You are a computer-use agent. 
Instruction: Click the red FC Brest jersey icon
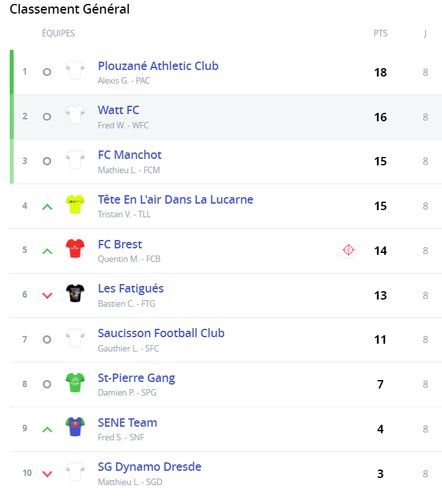(75, 248)
